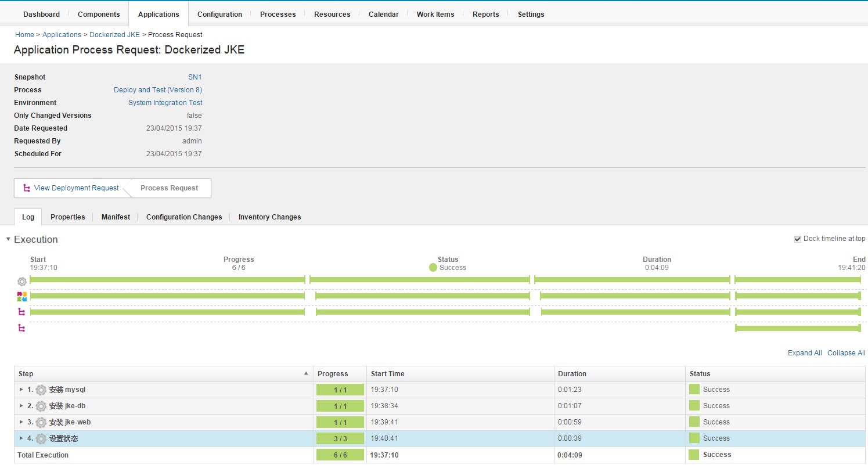Select the Log sub-tab
Image resolution: width=868 pixels, height=468 pixels.
(x=28, y=217)
